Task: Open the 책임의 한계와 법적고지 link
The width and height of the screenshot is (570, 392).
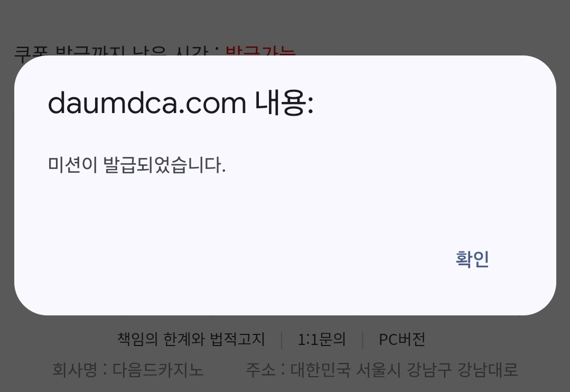Action: (x=191, y=339)
